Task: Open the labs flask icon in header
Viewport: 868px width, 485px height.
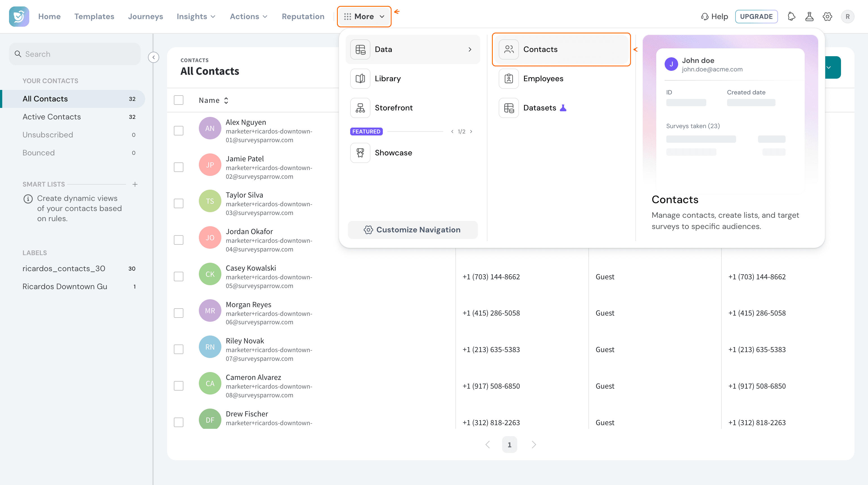Action: pos(809,17)
